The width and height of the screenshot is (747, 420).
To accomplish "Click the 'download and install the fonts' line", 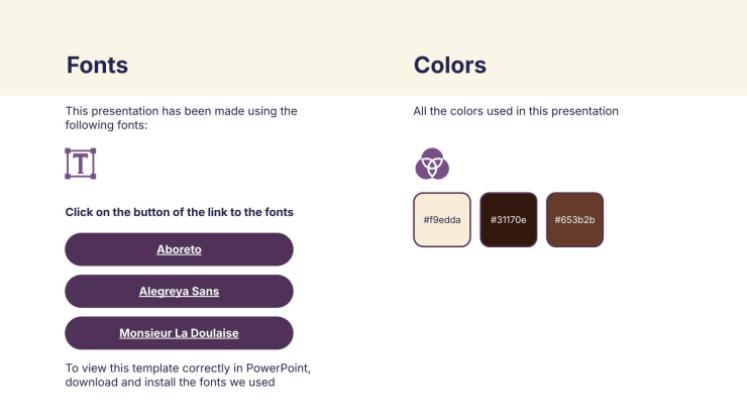I will pyautogui.click(x=170, y=382).
